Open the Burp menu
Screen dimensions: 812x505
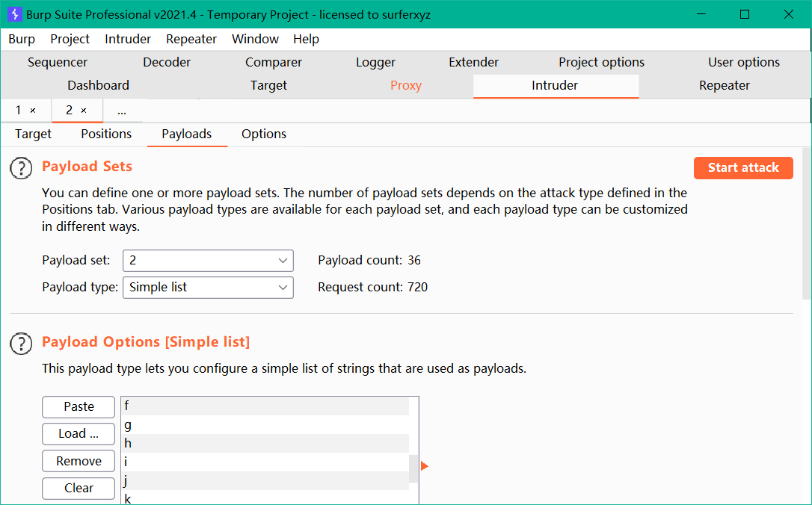[x=22, y=39]
